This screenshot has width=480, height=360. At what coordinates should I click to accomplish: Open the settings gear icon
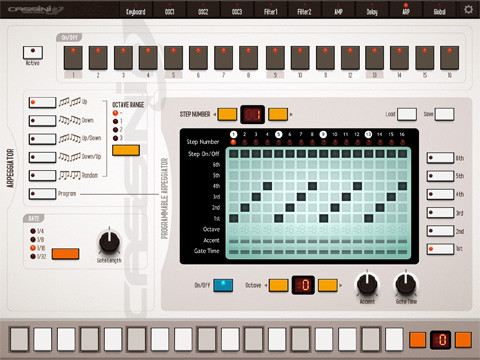(468, 9)
